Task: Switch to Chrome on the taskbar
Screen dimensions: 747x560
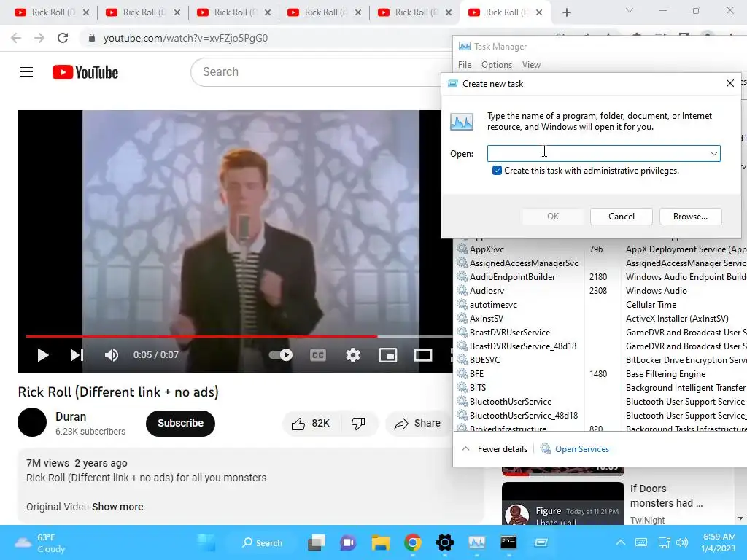Action: coord(413,542)
